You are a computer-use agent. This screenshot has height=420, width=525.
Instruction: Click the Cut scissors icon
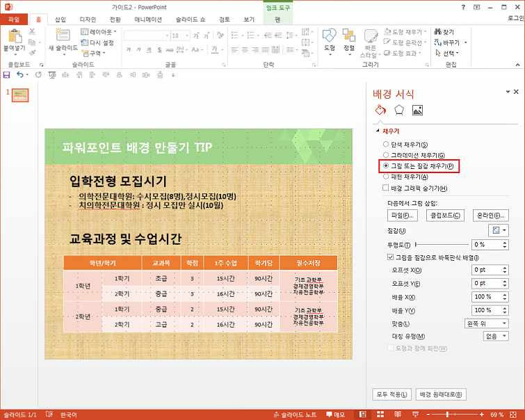(32, 32)
